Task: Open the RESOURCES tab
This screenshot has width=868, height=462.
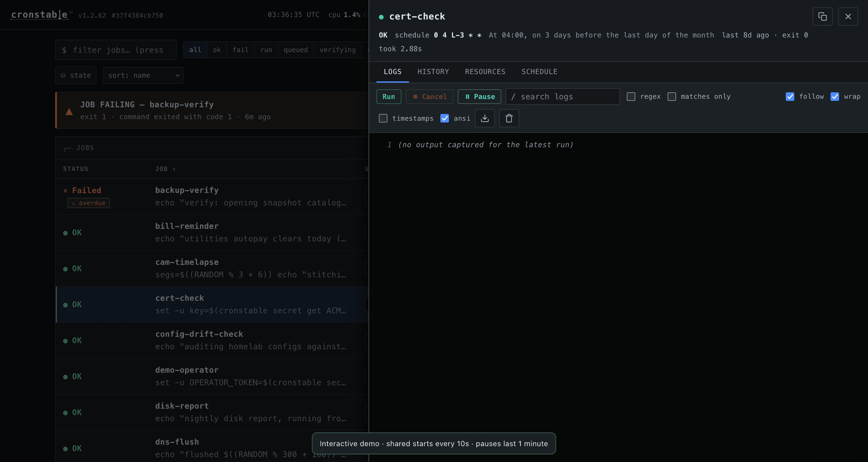Action: [485, 72]
